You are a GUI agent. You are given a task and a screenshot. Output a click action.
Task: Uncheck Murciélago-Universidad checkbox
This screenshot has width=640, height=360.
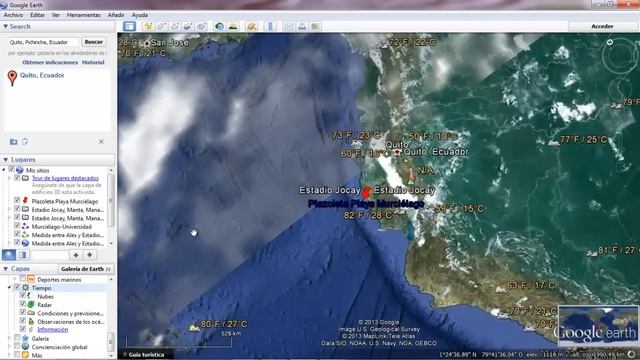[17, 226]
